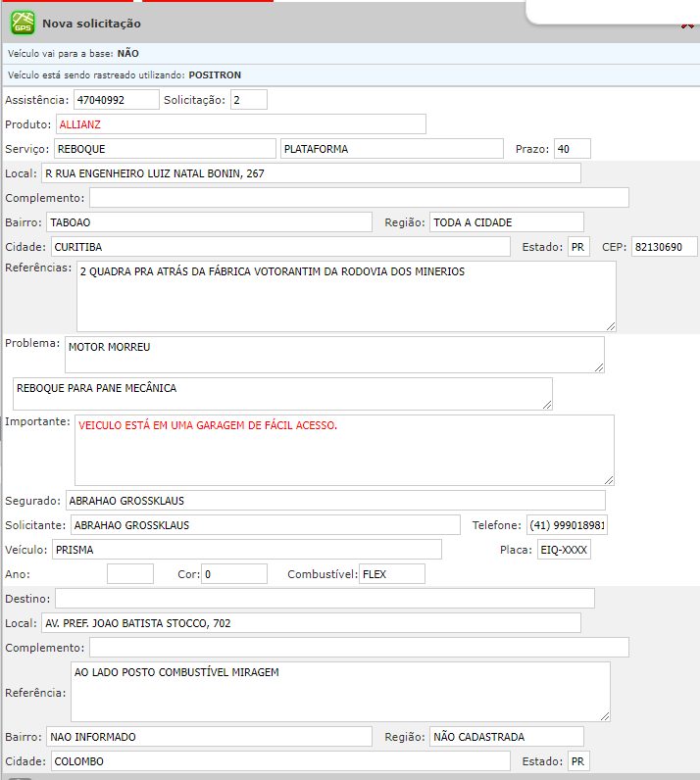
Task: Select the Produto field showing ALLIANZ
Action: point(240,124)
